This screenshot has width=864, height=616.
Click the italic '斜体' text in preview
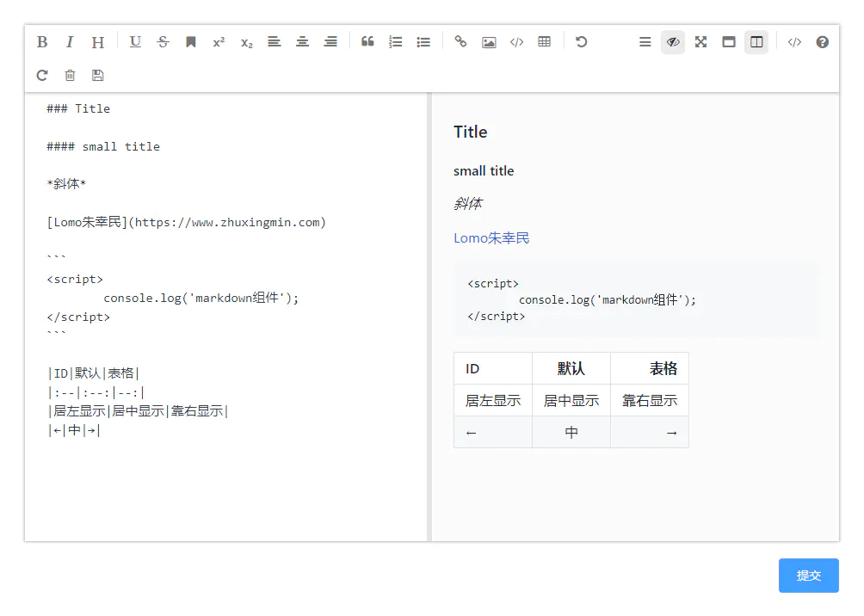(468, 204)
